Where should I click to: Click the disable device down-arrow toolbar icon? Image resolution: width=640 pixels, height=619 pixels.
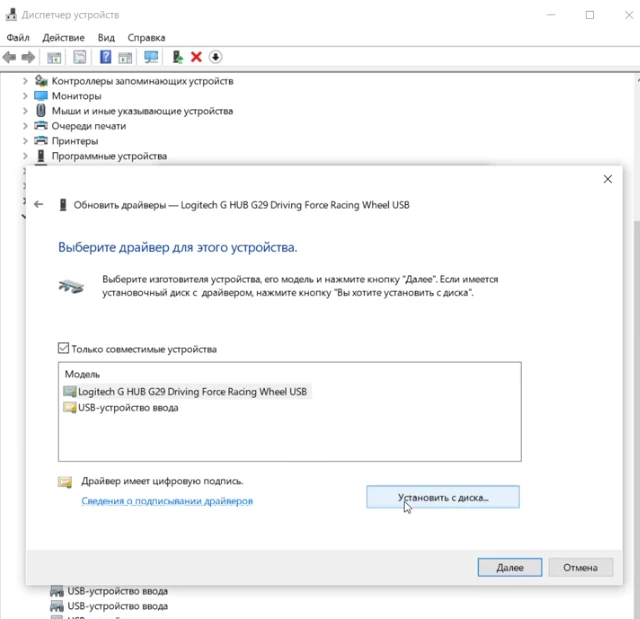point(215,57)
